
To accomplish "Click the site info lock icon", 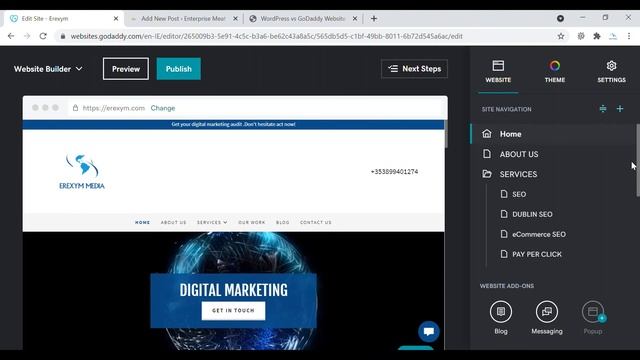I will (x=62, y=36).
